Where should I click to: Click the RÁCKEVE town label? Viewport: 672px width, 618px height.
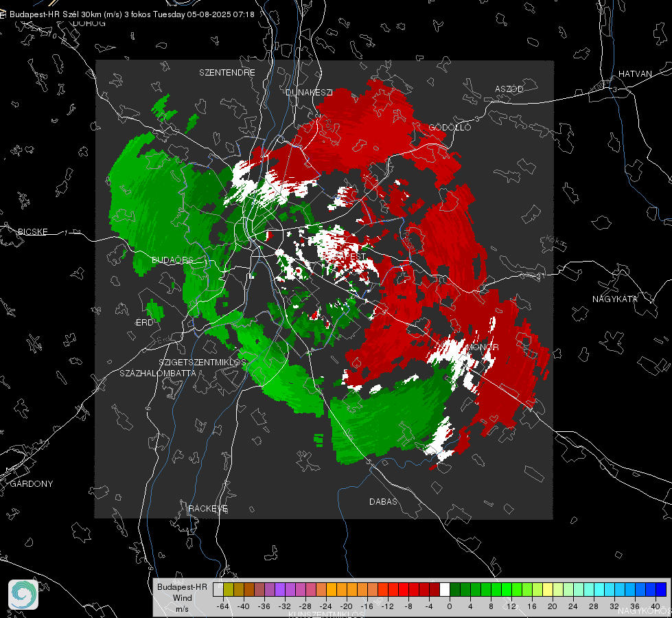208,508
